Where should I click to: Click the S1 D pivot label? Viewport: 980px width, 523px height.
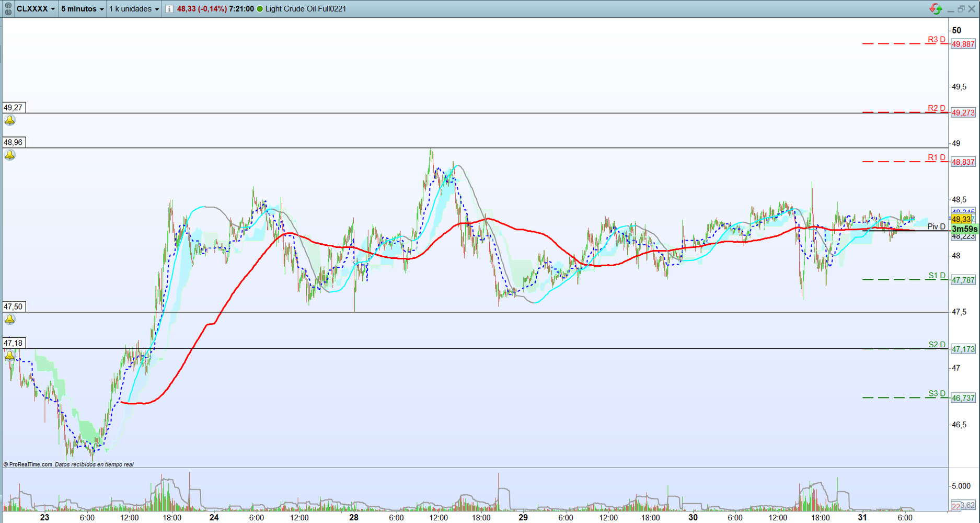pos(937,276)
